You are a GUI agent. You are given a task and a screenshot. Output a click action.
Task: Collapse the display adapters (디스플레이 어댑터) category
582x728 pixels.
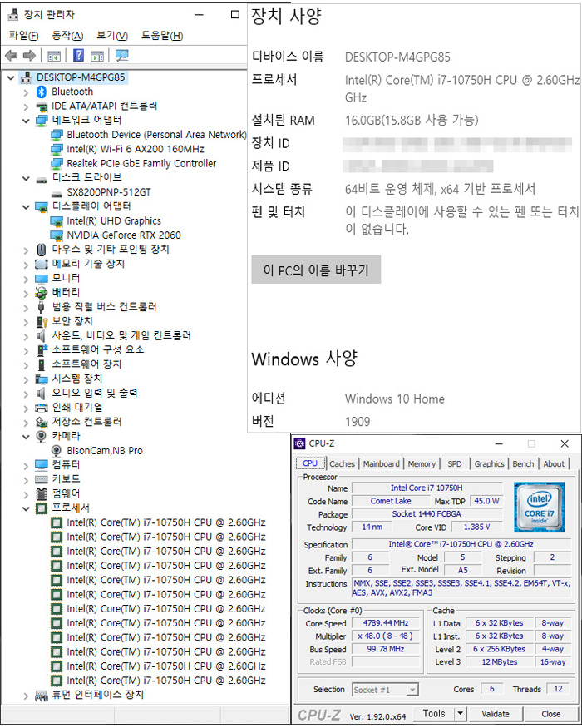tap(26, 206)
